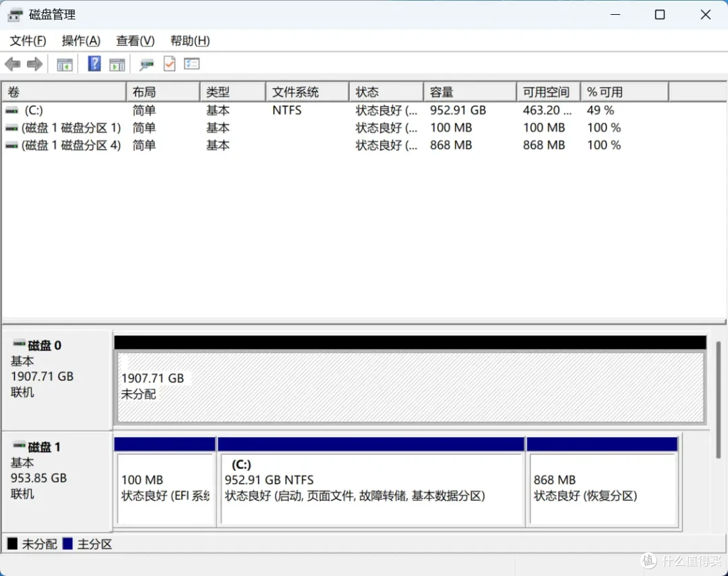Click the 磁盘 1 disk icon

coord(19,445)
